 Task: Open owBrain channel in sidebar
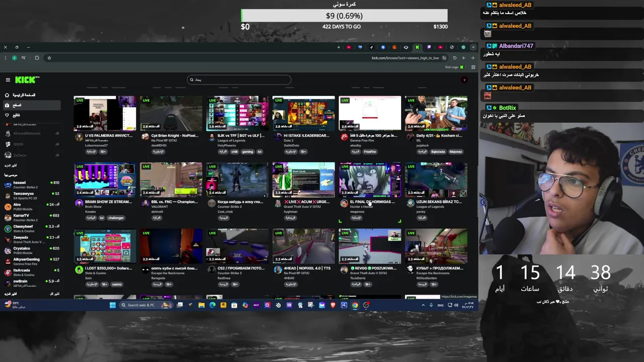click(31, 283)
